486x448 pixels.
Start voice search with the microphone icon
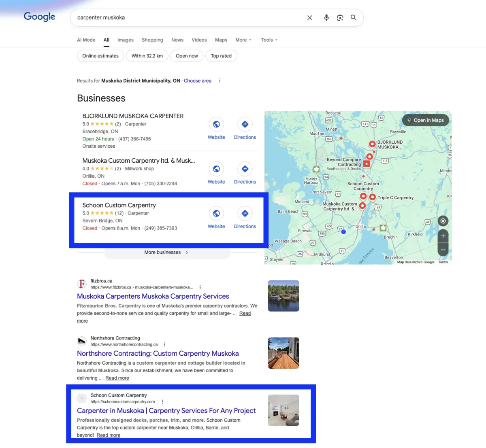(x=326, y=18)
